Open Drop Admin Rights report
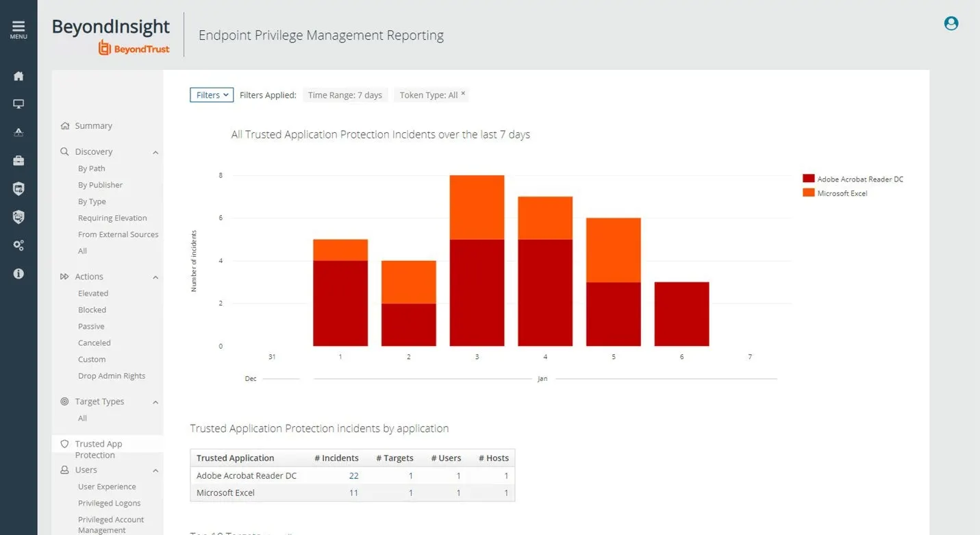The width and height of the screenshot is (980, 535). (112, 375)
